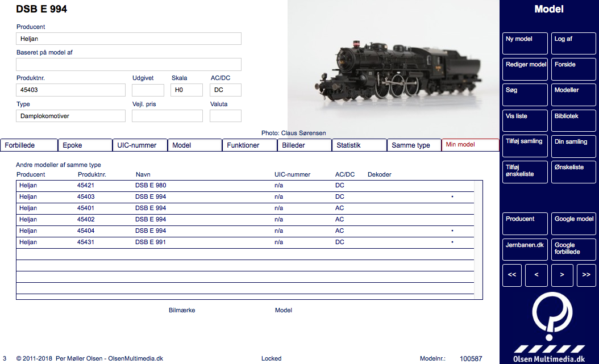Click the Locked status text
This screenshot has width=599, height=364.
tap(271, 359)
